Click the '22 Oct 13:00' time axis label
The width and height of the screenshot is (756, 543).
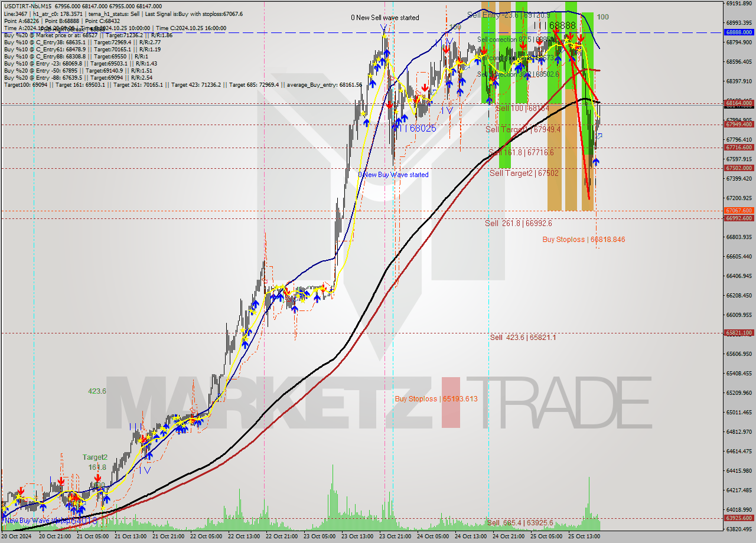[244, 537]
